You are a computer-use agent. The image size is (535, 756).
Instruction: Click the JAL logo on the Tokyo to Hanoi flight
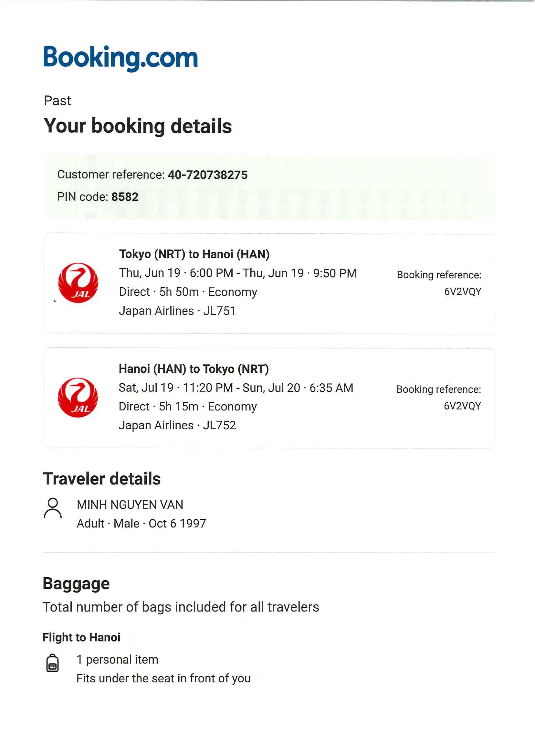coord(78,283)
